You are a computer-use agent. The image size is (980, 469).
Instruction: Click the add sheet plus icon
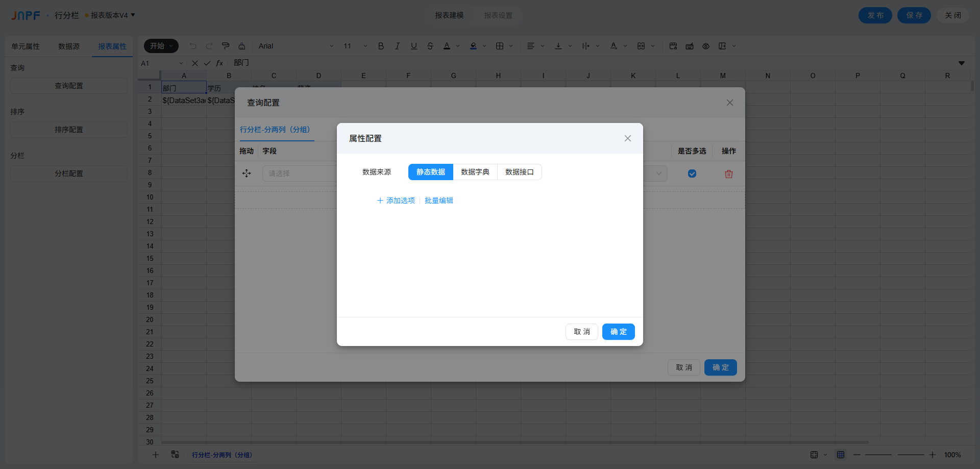[x=156, y=455]
